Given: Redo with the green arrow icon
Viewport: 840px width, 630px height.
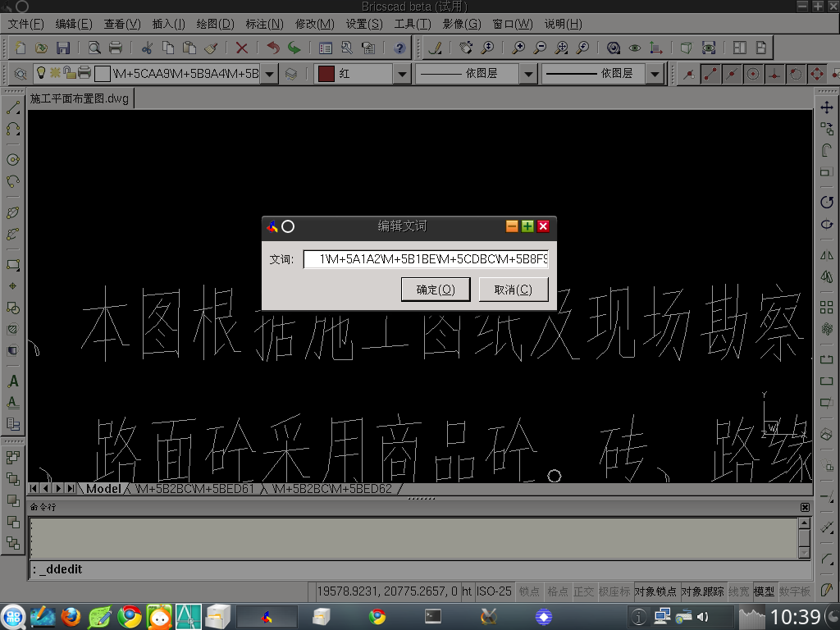Looking at the screenshot, I should (294, 48).
